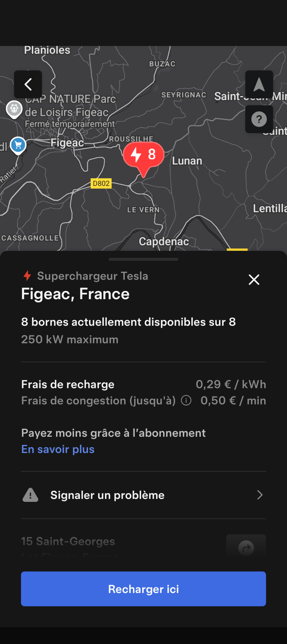Screen dimensions: 287x644
Task: Show congestion fee info icon
Action: click(186, 401)
